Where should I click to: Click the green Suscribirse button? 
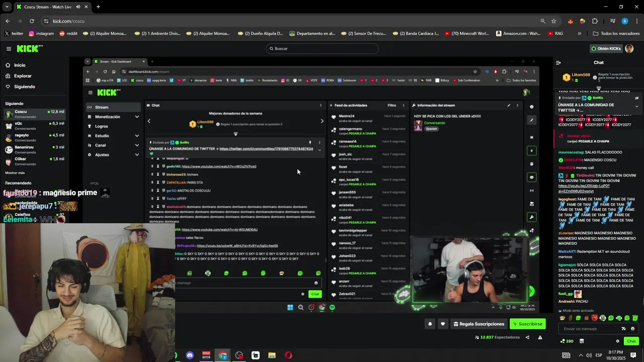[528, 324]
